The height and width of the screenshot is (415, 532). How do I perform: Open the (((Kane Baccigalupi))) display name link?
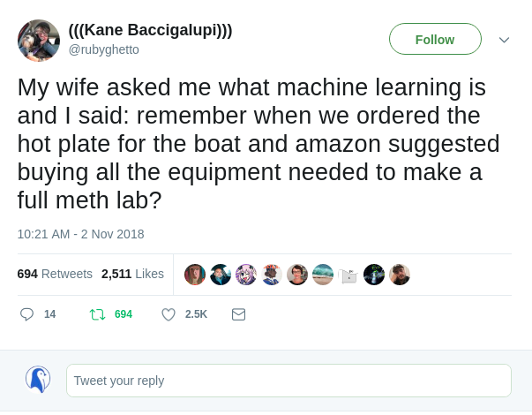pyautogui.click(x=150, y=30)
